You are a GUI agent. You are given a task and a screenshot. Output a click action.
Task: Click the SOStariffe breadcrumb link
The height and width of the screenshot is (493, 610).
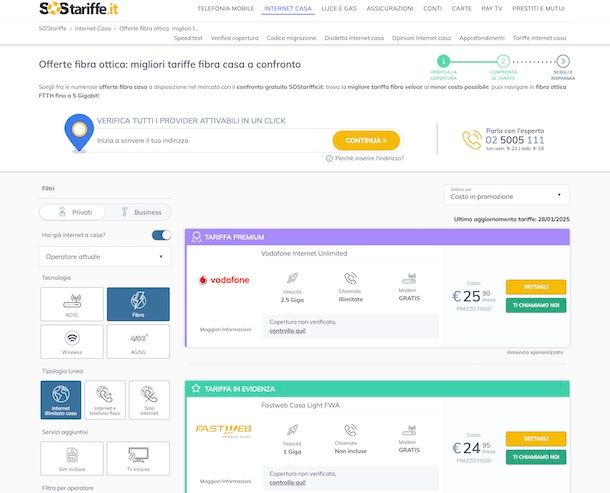(53, 28)
